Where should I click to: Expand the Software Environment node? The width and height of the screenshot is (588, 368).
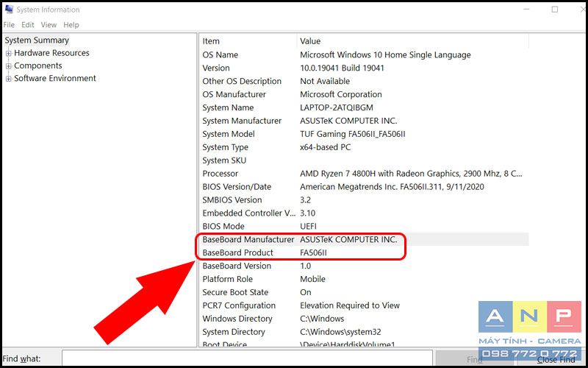[9, 79]
